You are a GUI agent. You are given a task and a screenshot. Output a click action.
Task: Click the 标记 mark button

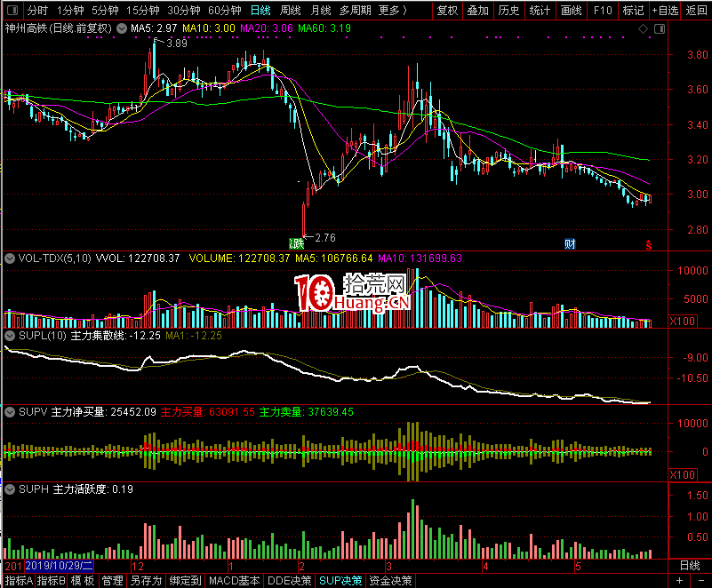pos(633,10)
